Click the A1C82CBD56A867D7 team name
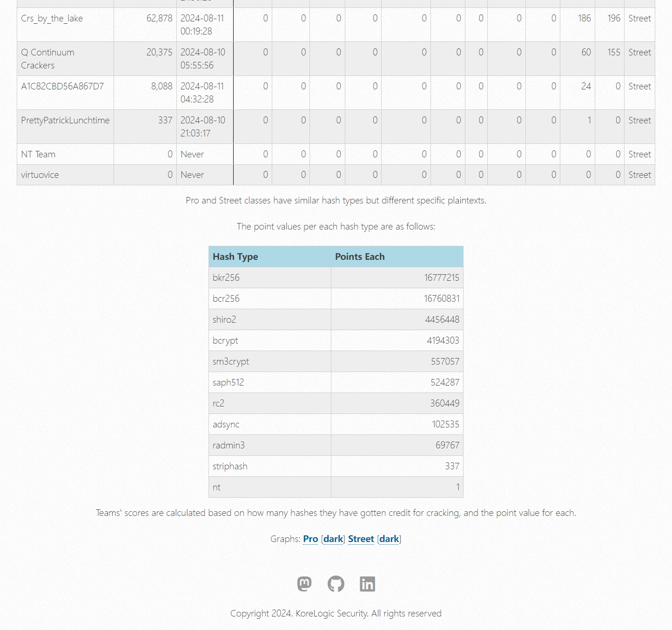The height and width of the screenshot is (630, 672). [x=62, y=87]
